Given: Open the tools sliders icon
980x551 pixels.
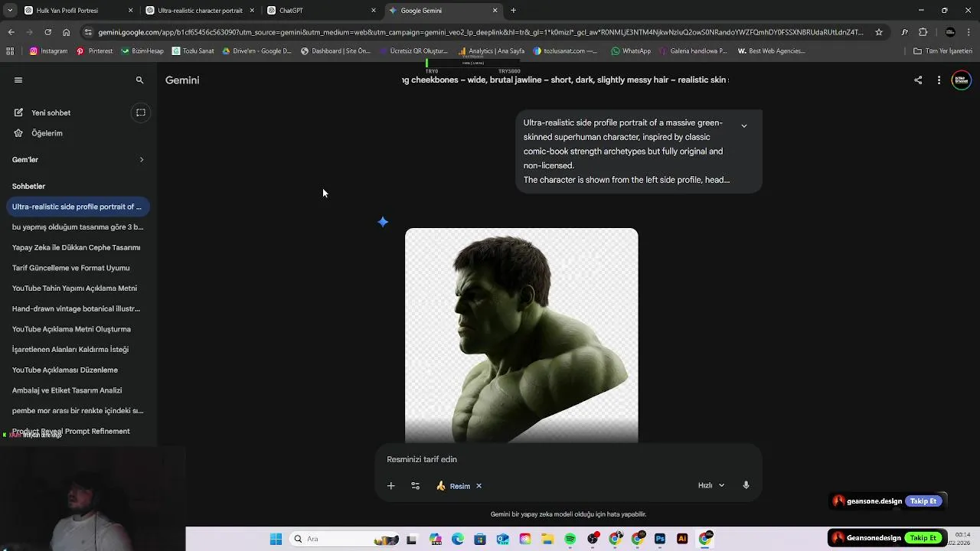Looking at the screenshot, I should [x=415, y=486].
